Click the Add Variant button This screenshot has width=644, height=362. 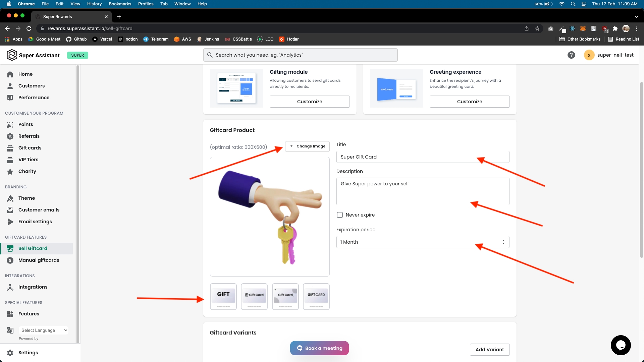tap(490, 350)
